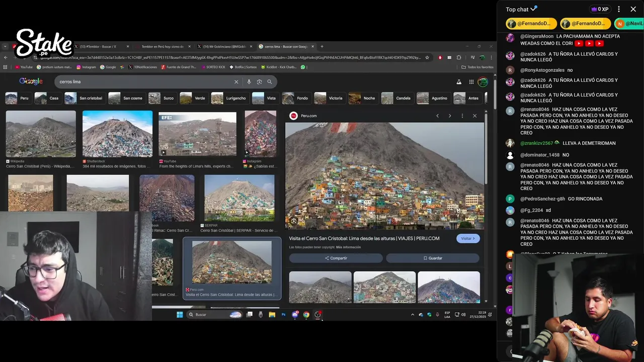Open the ESP LAA keyboard language indicator
The image size is (644, 362).
point(447,315)
